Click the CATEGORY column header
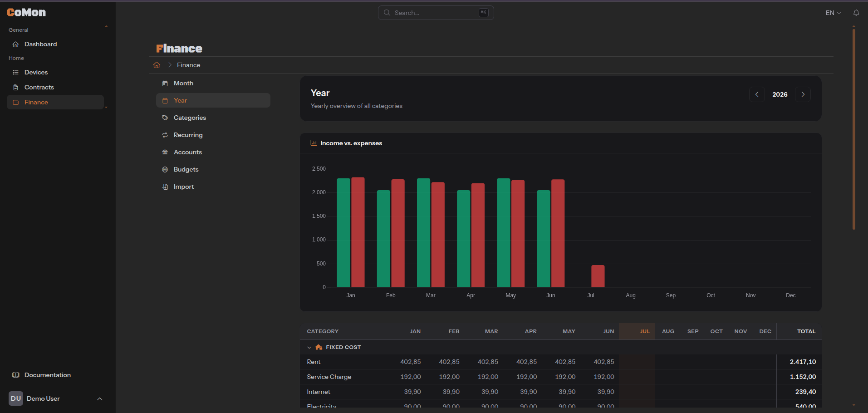Screen dimensions: 868x413 coord(323,332)
